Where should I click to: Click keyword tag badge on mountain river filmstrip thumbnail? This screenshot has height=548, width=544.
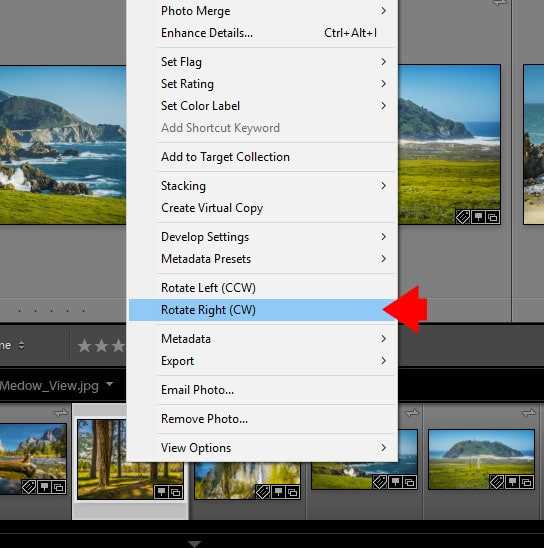(x=29, y=486)
